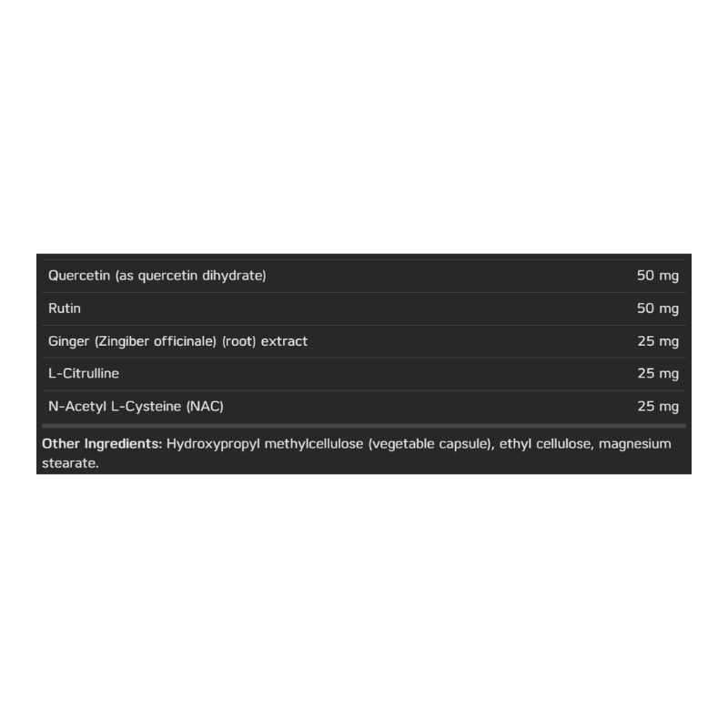Select the 25 mg amount for L-Citrulline
The height and width of the screenshot is (728, 728).
click(x=657, y=373)
